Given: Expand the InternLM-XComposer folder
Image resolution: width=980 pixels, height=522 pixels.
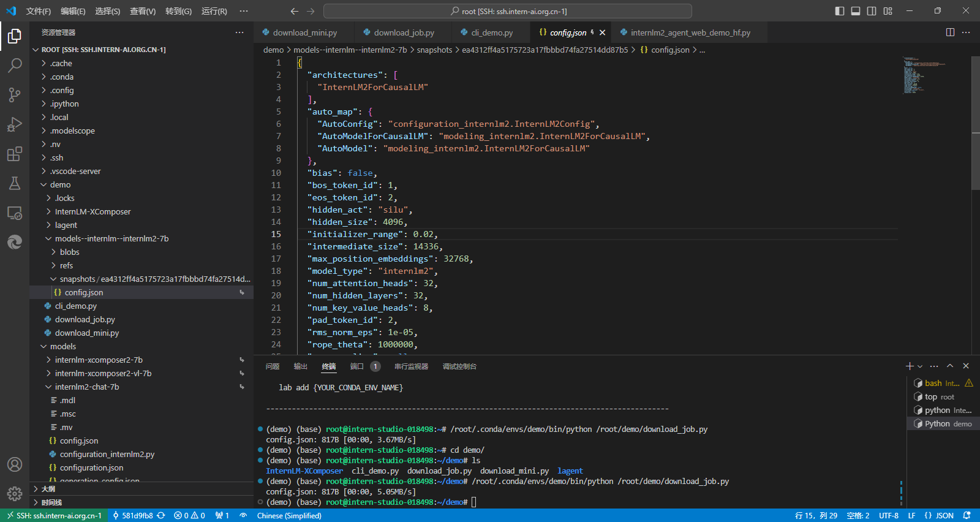Looking at the screenshot, I should point(92,211).
